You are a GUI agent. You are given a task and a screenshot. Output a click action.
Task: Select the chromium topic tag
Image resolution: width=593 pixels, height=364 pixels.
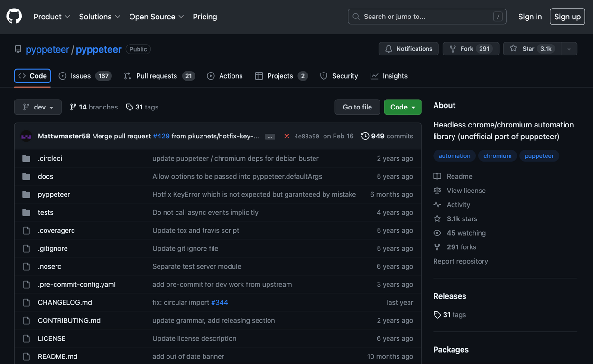(x=498, y=156)
